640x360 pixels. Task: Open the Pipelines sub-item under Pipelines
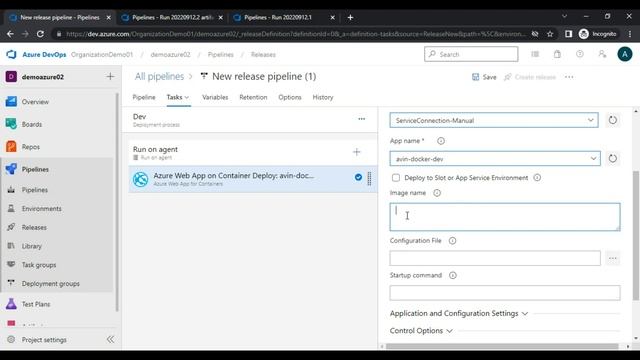[35, 190]
